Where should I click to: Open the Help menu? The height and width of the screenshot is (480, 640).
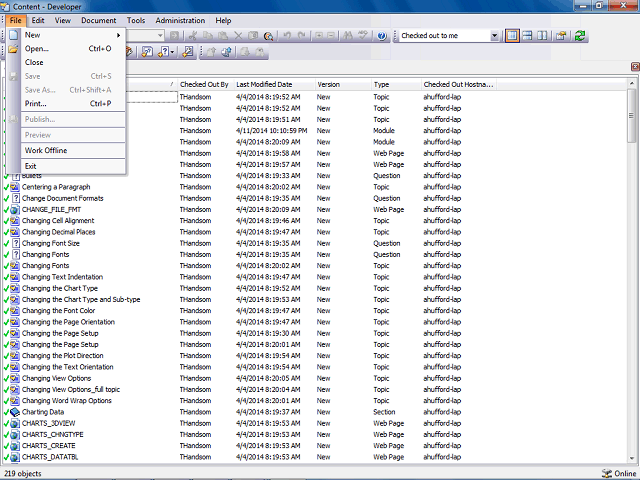(x=223, y=20)
